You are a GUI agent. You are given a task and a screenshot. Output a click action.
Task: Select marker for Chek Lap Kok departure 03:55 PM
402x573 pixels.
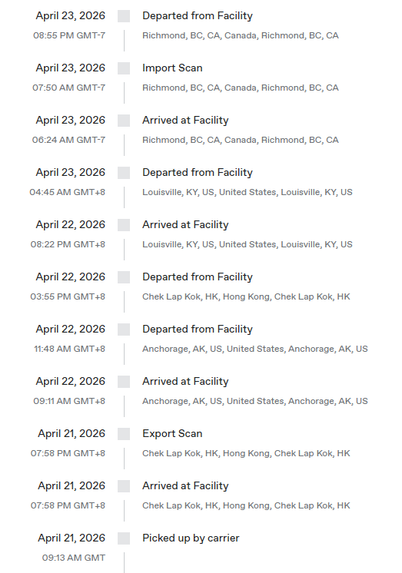tap(124, 277)
